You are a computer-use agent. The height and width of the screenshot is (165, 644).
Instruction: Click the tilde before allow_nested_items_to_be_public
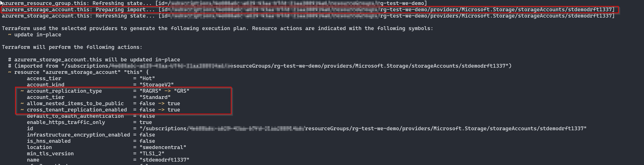pyautogui.click(x=22, y=104)
